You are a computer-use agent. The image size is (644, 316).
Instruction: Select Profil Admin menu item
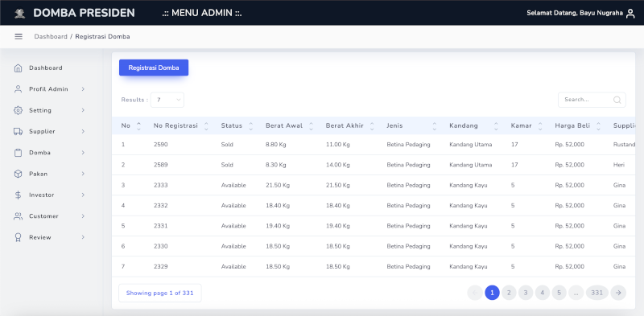49,89
